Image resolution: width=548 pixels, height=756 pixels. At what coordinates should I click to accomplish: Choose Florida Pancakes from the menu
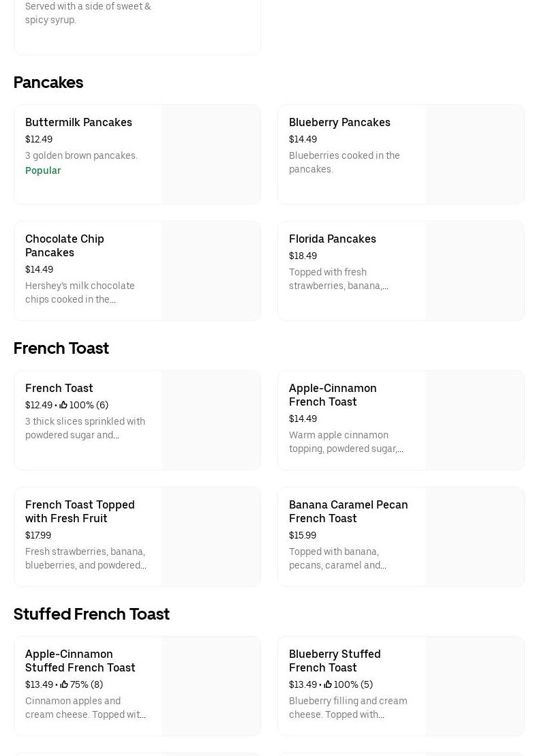[333, 239]
